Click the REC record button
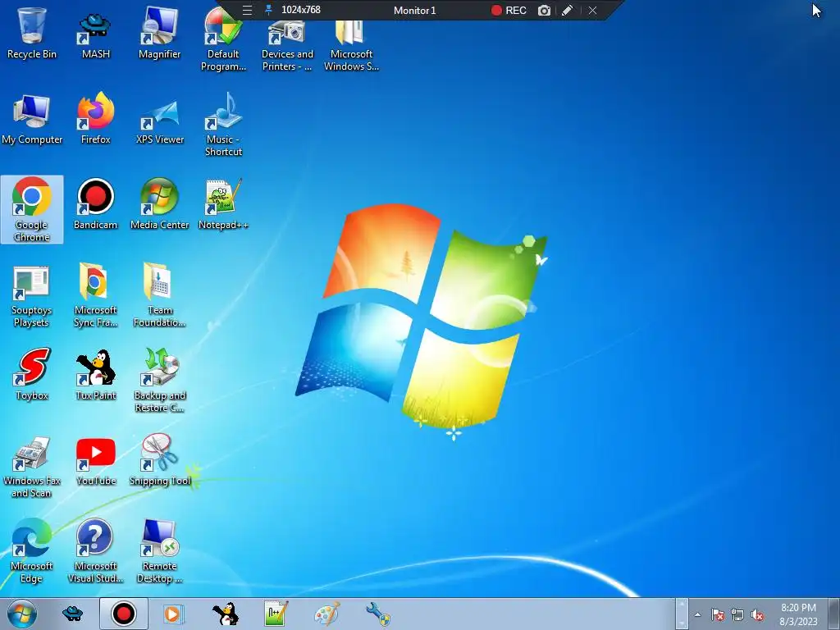 tap(509, 10)
